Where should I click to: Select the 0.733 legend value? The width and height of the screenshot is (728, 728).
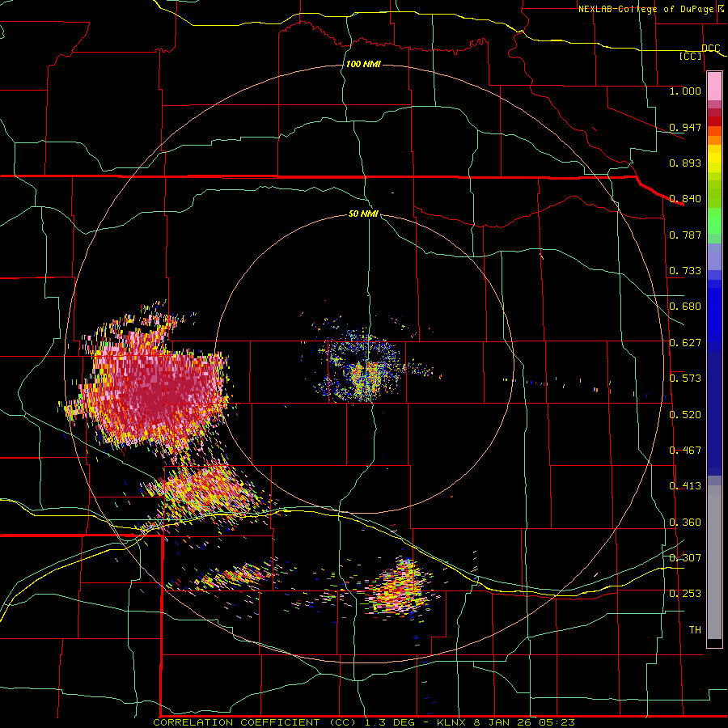(685, 271)
